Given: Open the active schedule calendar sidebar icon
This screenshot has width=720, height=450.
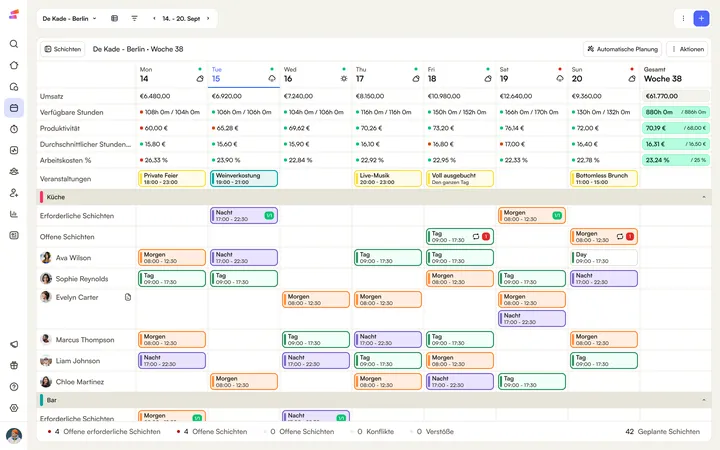Looking at the screenshot, I should [14, 108].
